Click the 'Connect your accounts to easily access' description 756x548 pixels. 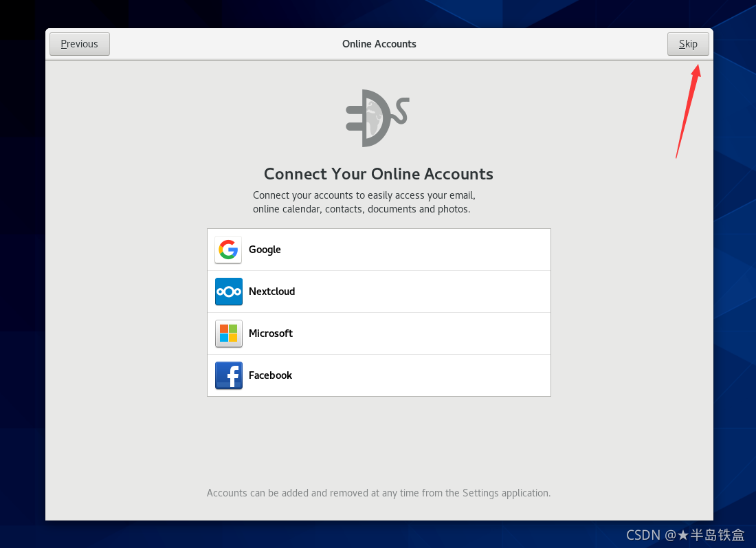point(364,202)
